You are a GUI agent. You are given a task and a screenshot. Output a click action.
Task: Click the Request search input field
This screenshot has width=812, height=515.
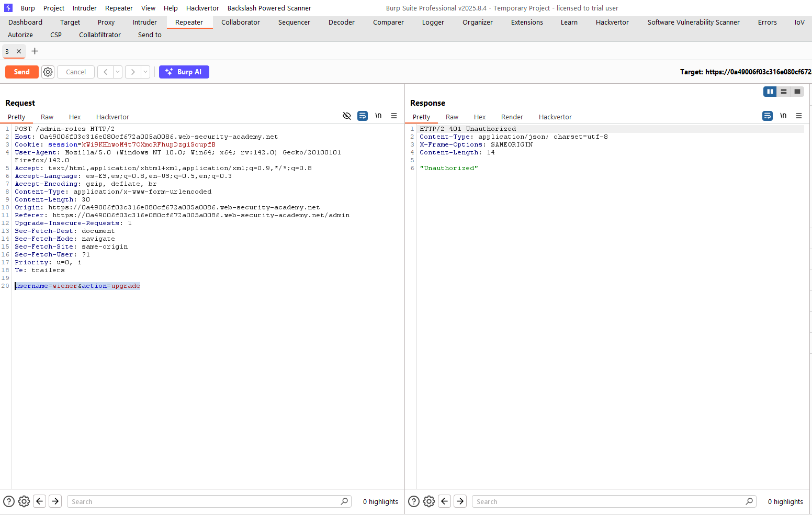pos(204,501)
